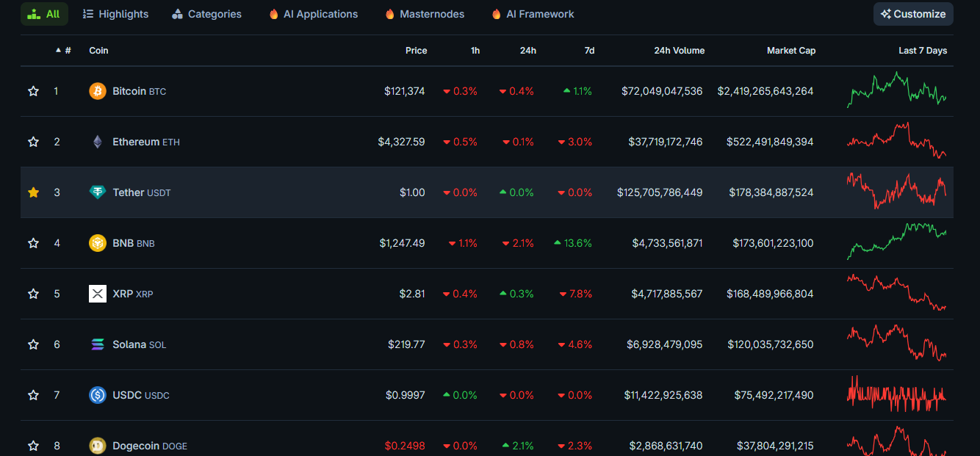Click Solana price $219.77
The height and width of the screenshot is (456, 980).
(406, 344)
